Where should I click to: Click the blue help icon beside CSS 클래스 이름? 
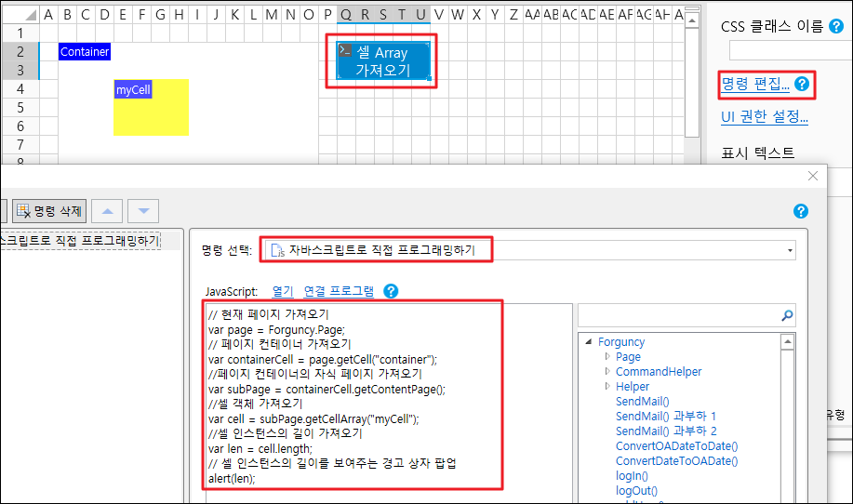pos(835,26)
